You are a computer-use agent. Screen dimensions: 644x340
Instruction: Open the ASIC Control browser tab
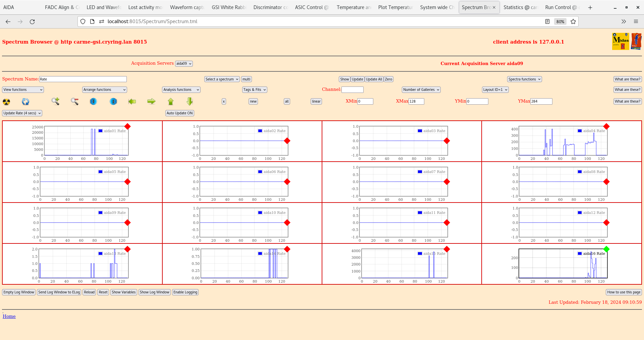coord(311,7)
